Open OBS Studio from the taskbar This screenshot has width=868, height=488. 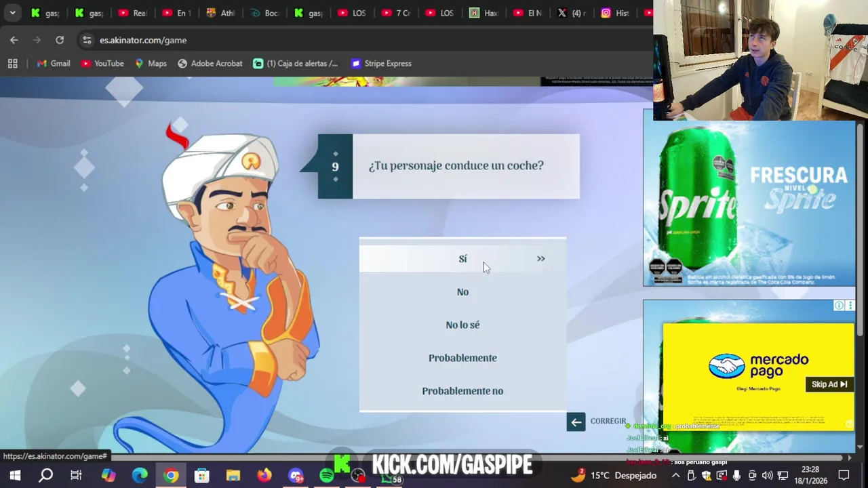pyautogui.click(x=358, y=475)
